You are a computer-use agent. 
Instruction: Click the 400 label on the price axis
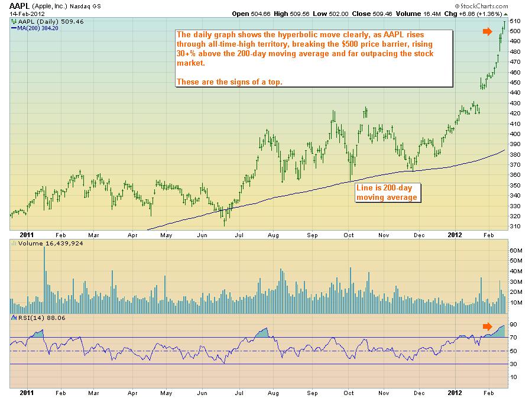click(x=515, y=134)
